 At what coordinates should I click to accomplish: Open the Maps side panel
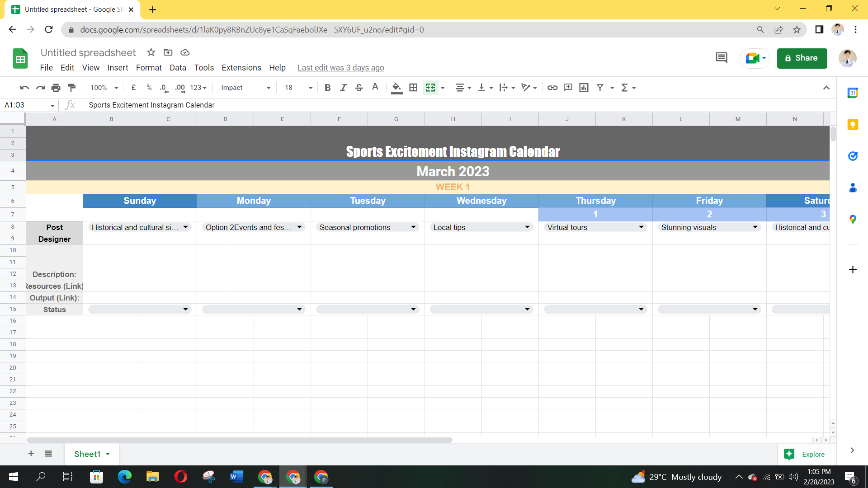(x=853, y=220)
